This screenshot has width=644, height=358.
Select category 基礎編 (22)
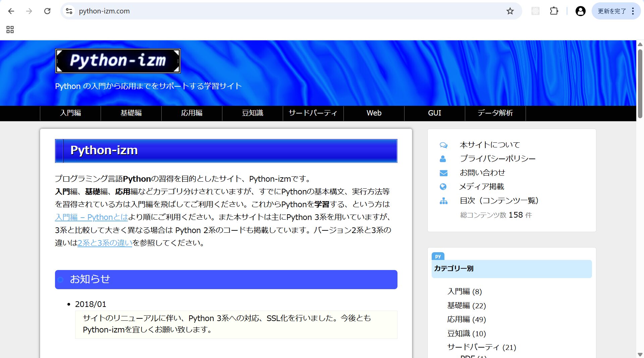click(x=467, y=306)
